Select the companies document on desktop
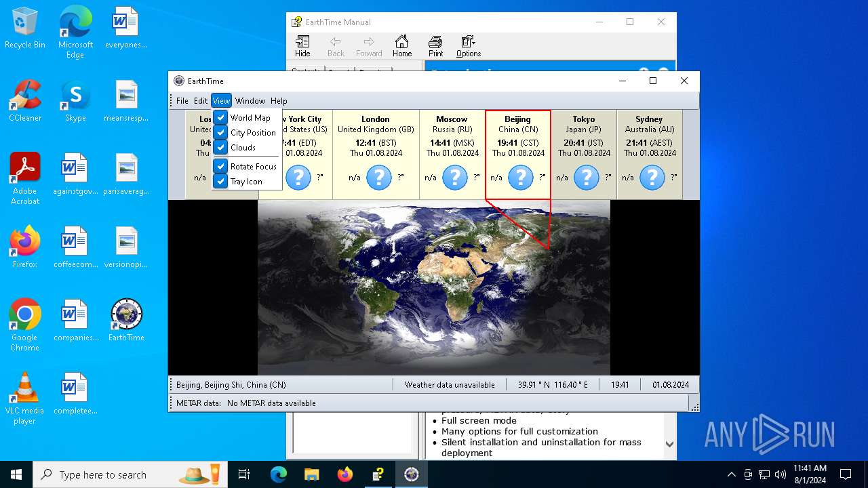 [75, 321]
